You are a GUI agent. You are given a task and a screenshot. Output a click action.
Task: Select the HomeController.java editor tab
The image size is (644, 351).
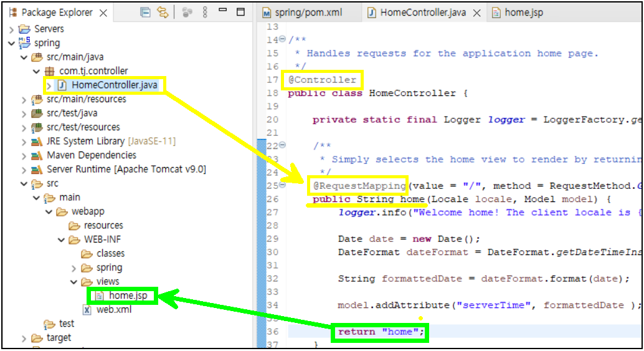coord(423,12)
